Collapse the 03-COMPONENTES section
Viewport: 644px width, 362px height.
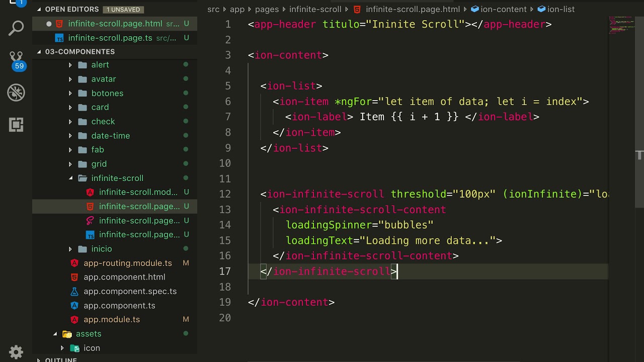[x=39, y=52]
